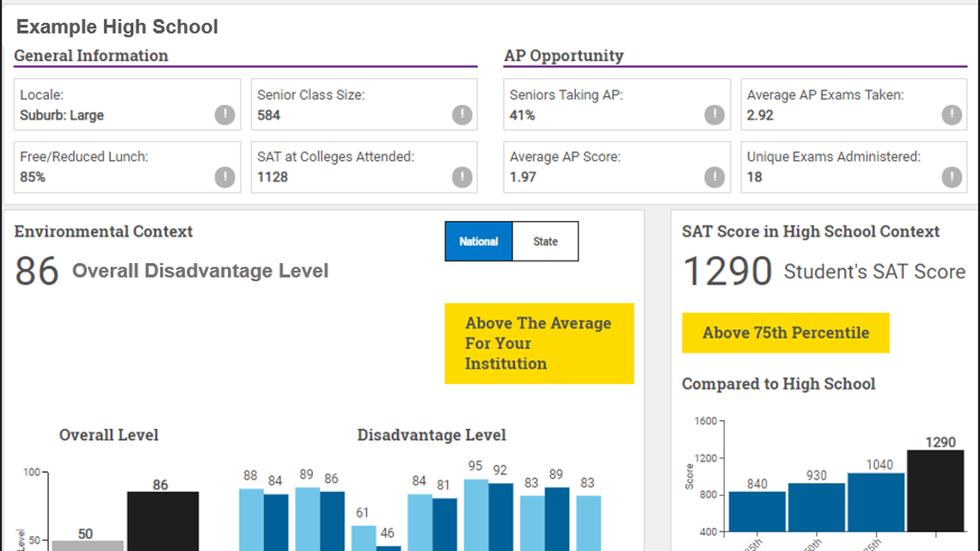Switch comparison to State
Image resolution: width=980 pixels, height=551 pixels.
click(x=545, y=242)
